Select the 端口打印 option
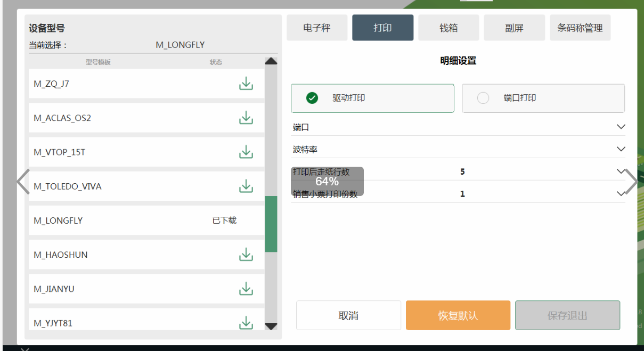The width and height of the screenshot is (644, 351). [x=543, y=98]
